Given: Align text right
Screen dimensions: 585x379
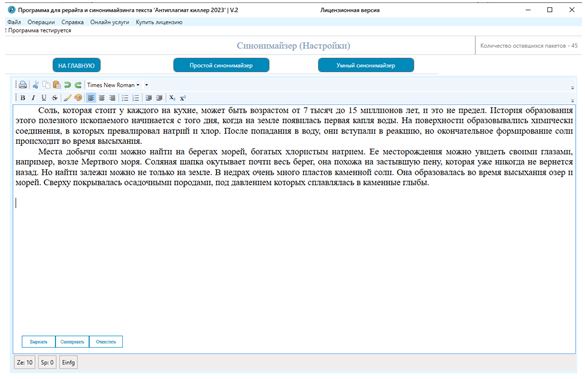Looking at the screenshot, I should 112,98.
